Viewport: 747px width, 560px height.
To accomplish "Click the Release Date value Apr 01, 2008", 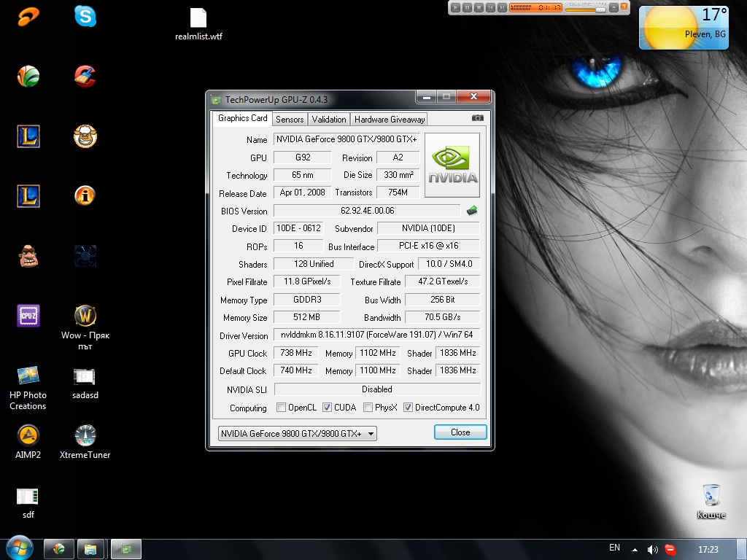I will [x=303, y=192].
